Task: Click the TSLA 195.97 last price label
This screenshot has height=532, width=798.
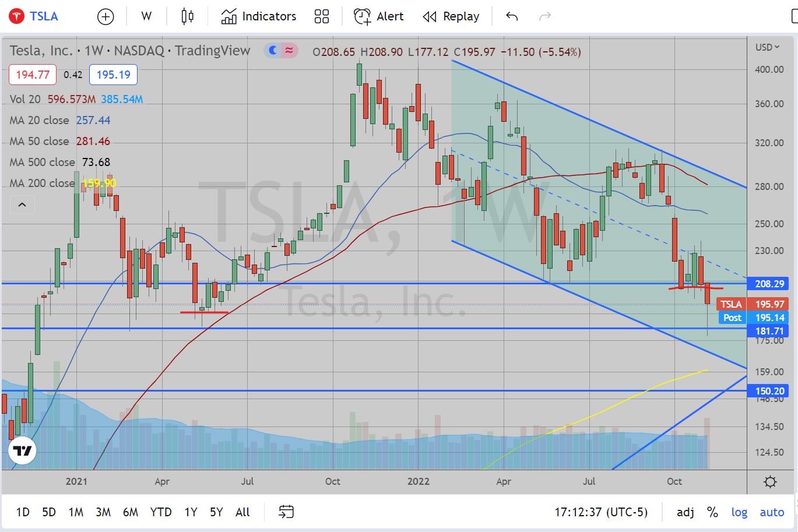Action: 753,304
